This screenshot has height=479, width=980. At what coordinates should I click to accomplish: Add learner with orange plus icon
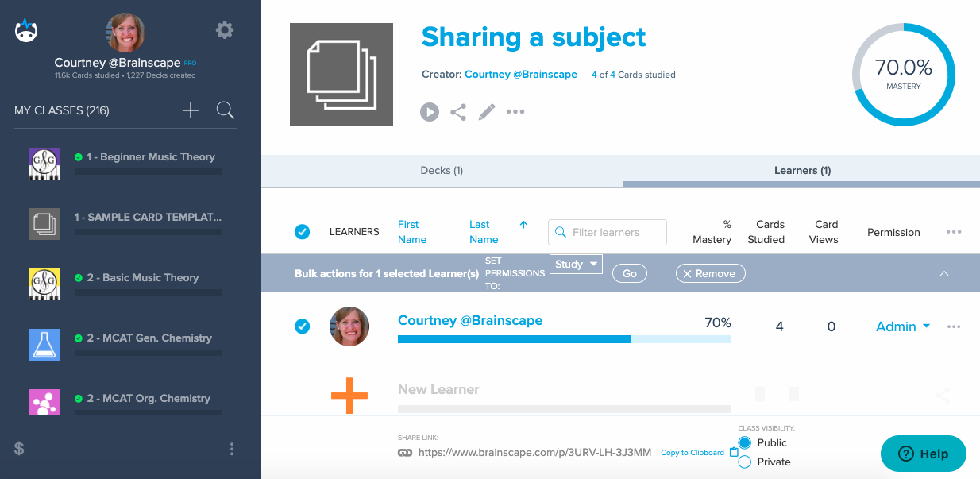349,395
